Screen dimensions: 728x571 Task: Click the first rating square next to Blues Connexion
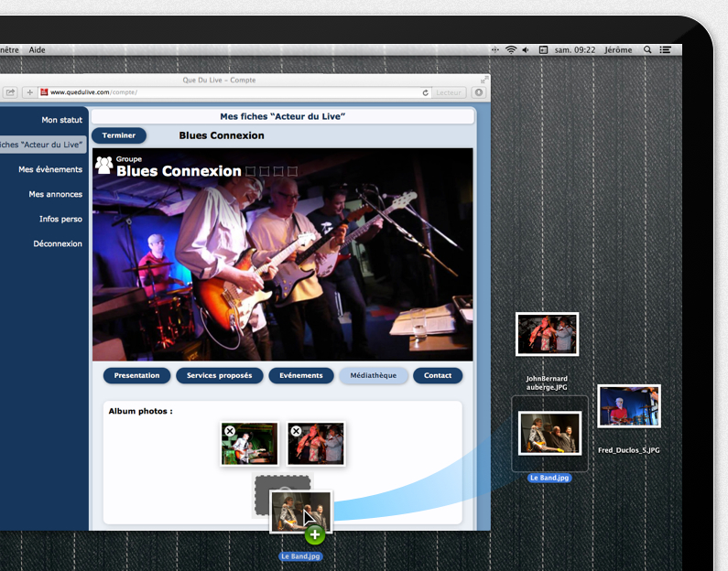click(x=250, y=171)
